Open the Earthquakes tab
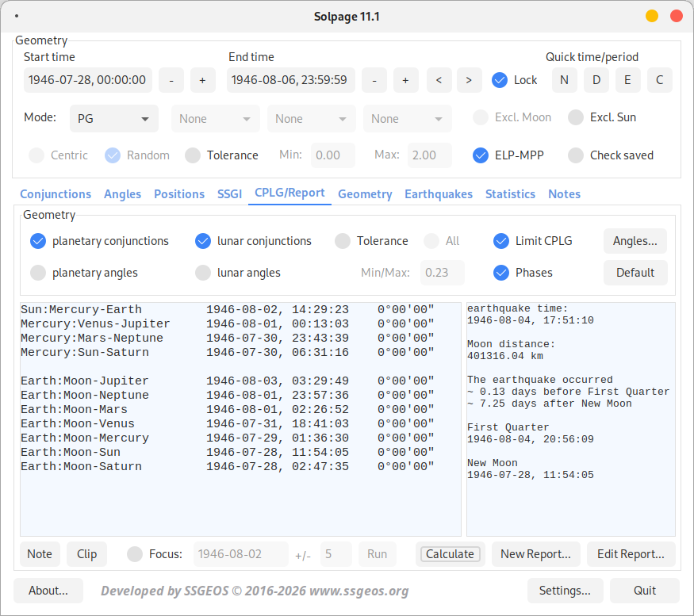694x616 pixels. 439,194
